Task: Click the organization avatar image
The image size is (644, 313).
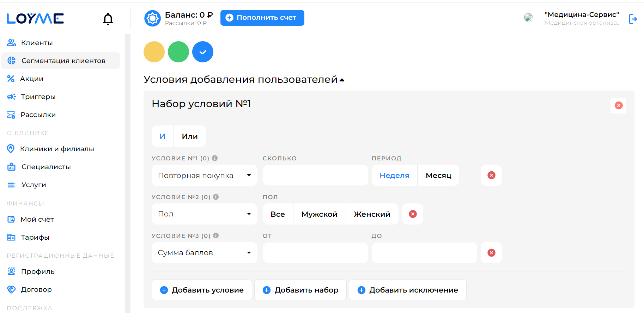Action: pos(528,17)
